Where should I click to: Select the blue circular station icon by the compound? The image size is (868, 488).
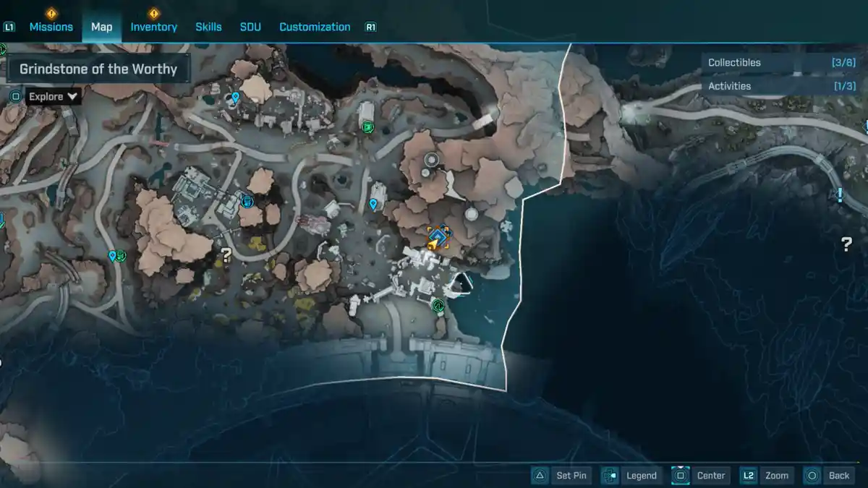247,200
